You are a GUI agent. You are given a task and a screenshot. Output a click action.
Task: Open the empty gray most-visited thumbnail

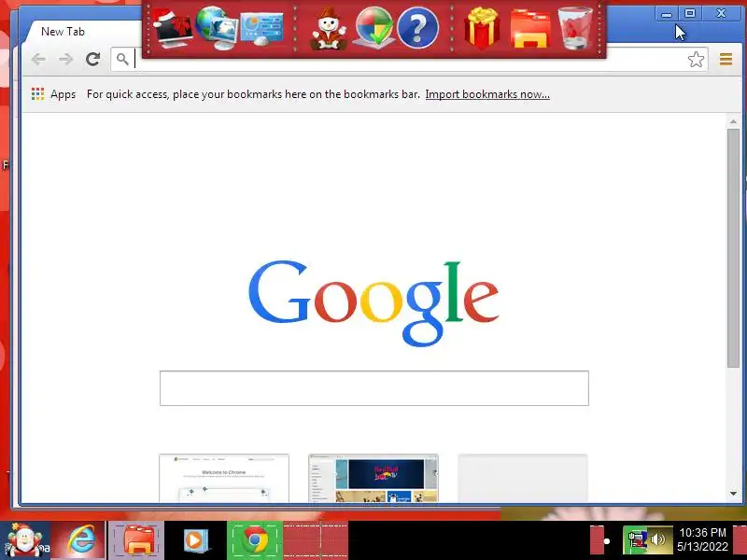pyautogui.click(x=523, y=478)
